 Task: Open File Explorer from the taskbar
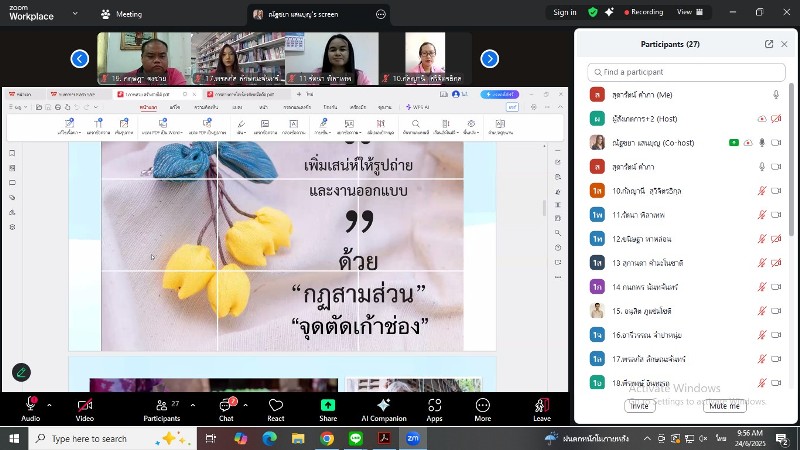pos(298,438)
